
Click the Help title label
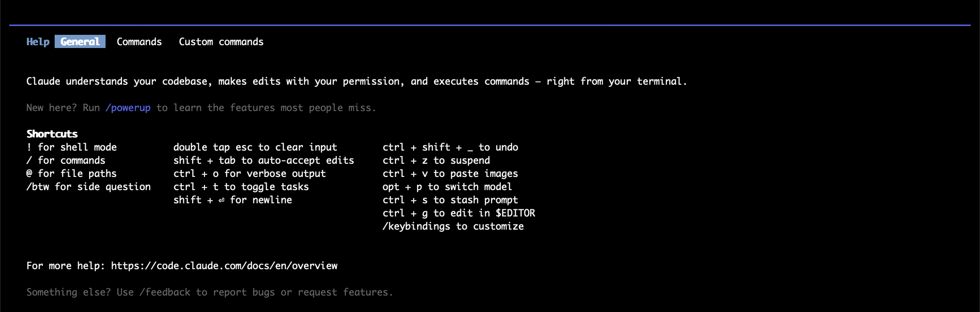coord(38,41)
